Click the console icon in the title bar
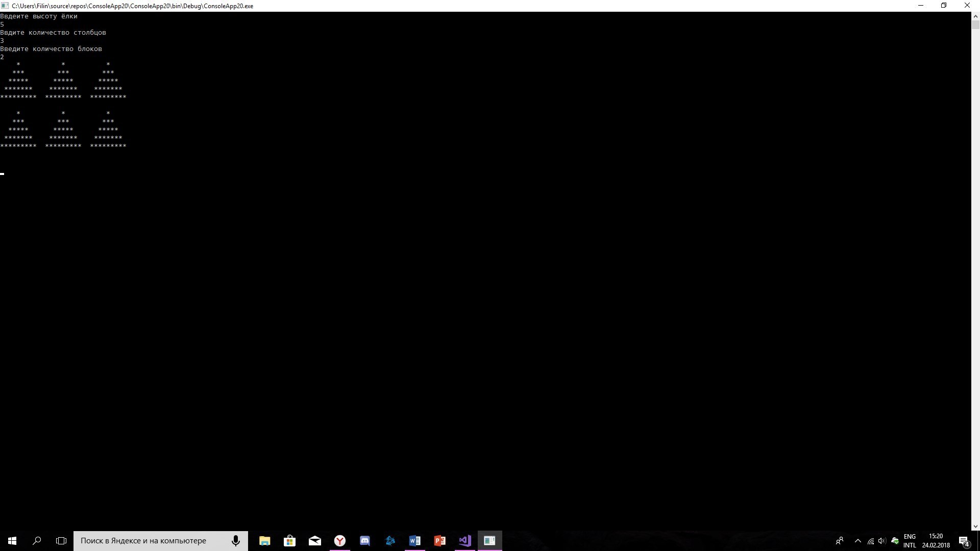 coord(4,6)
